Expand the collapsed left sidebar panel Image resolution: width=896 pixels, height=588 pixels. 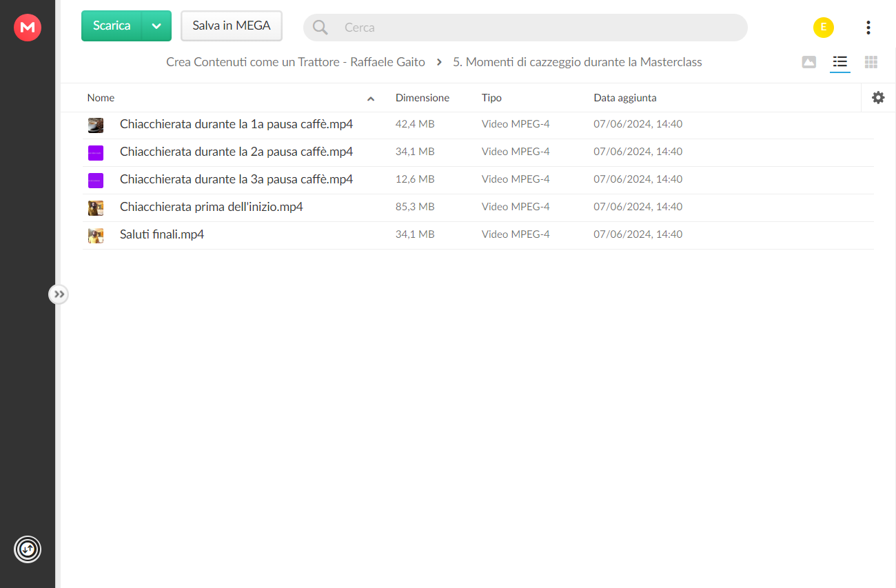[x=59, y=294]
